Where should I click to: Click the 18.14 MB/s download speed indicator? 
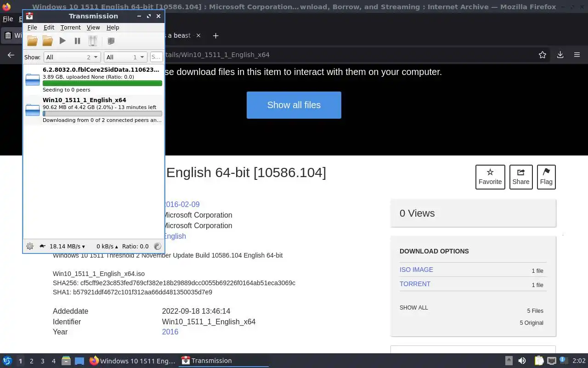(67, 246)
